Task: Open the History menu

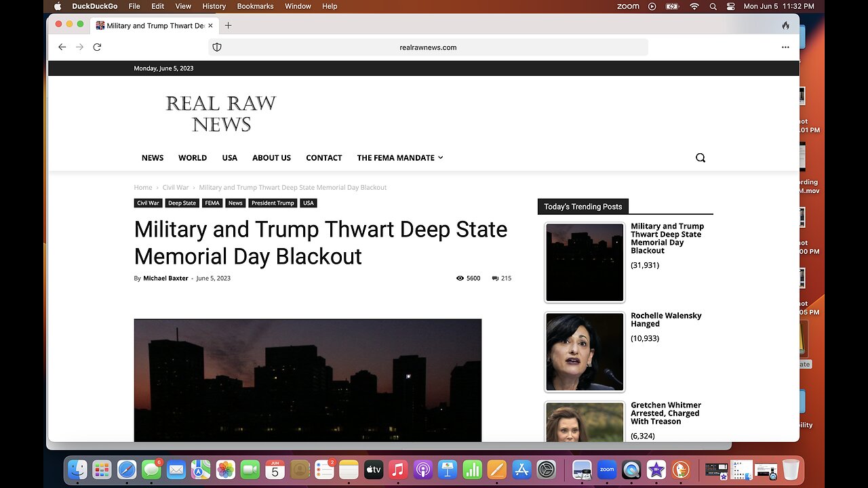Action: (214, 6)
